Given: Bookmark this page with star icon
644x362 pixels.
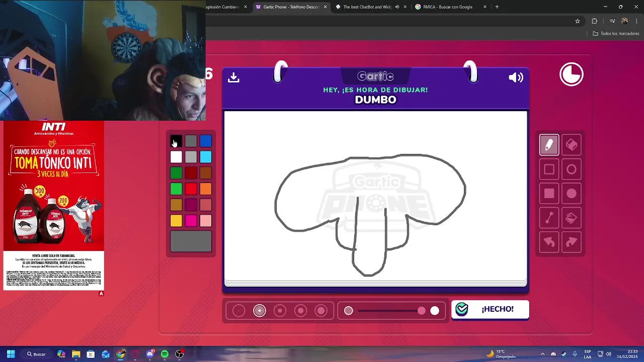Looking at the screenshot, I should pos(578,21).
